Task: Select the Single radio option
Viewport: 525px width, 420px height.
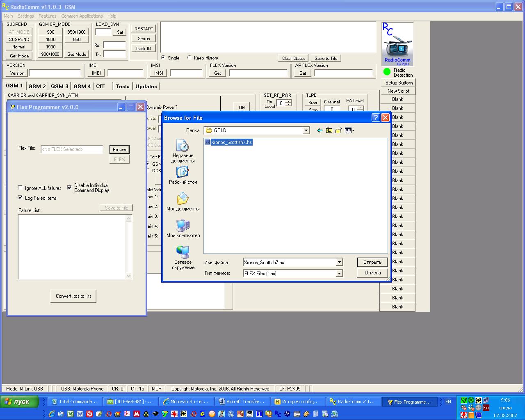Action: tap(163, 57)
